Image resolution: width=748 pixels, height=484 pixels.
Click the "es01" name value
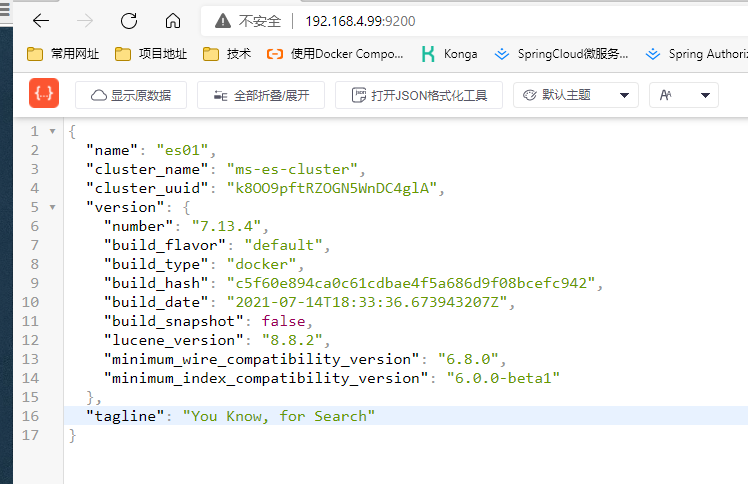[182, 150]
